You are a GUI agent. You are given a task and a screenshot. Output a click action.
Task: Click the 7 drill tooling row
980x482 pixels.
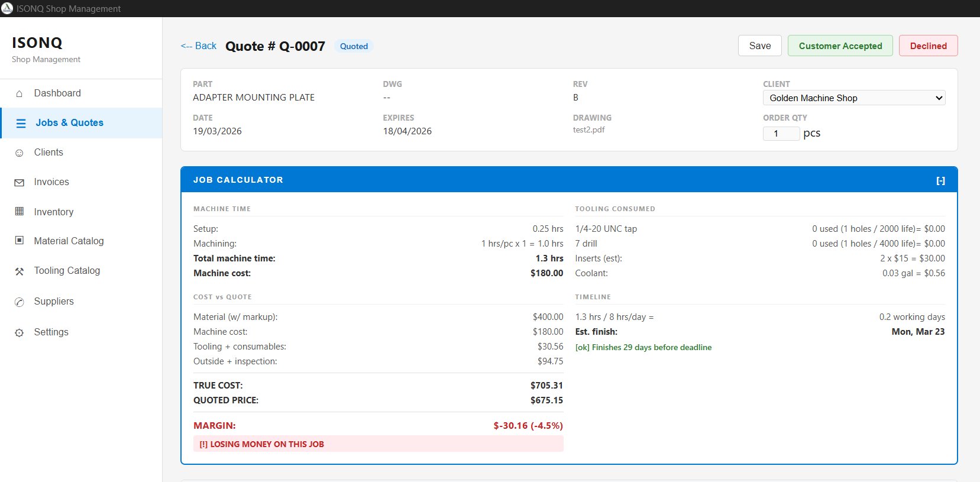(760, 244)
